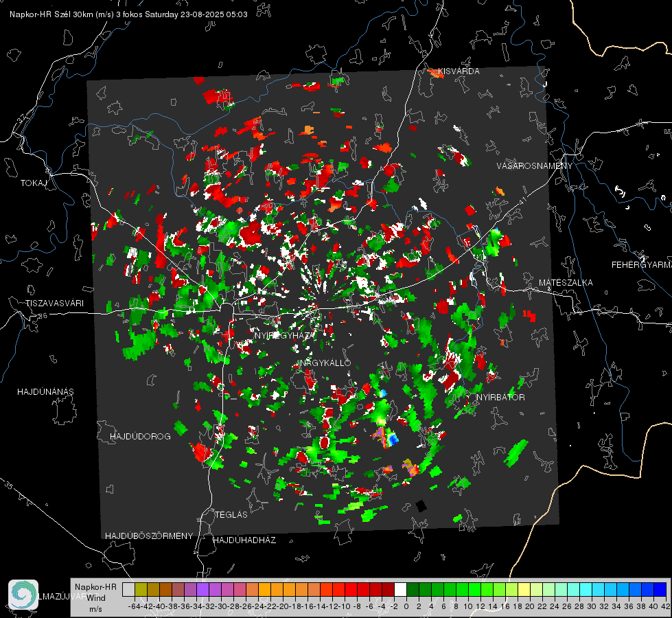Click the TOKAJ label on the map
The height and width of the screenshot is (618, 672).
[33, 183]
